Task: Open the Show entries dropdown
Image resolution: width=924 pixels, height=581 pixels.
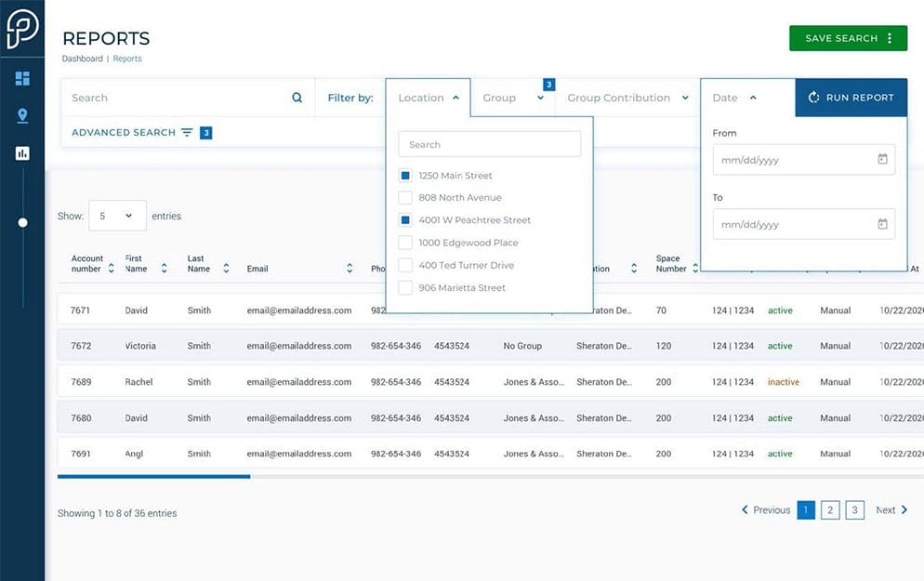Action: (x=117, y=215)
